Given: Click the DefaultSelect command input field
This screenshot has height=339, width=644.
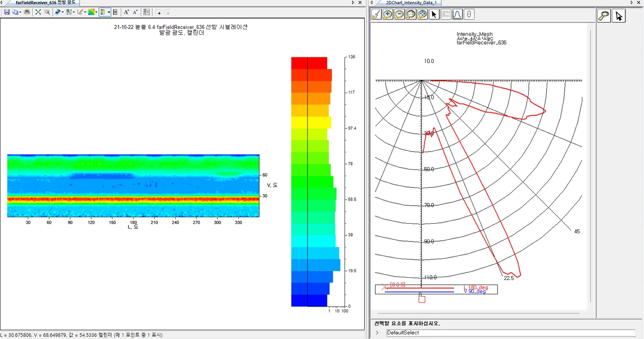Looking at the screenshot, I should point(511,333).
